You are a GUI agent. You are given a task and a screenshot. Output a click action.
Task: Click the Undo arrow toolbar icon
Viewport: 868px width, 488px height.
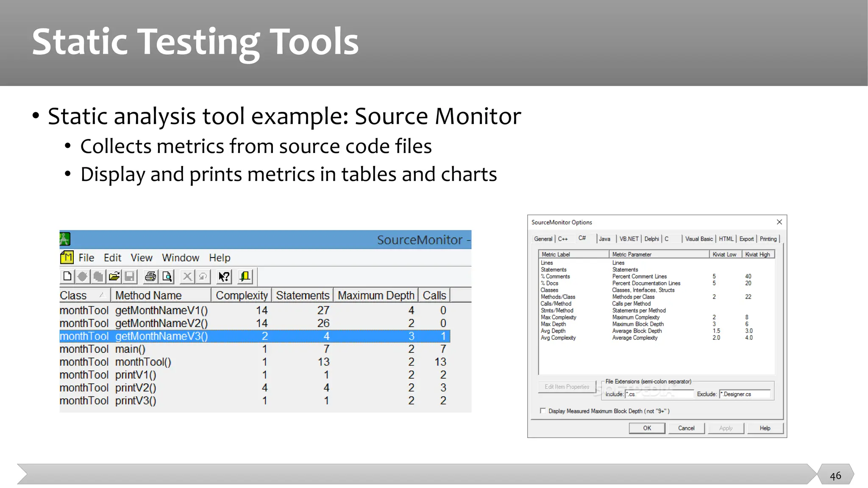point(203,277)
